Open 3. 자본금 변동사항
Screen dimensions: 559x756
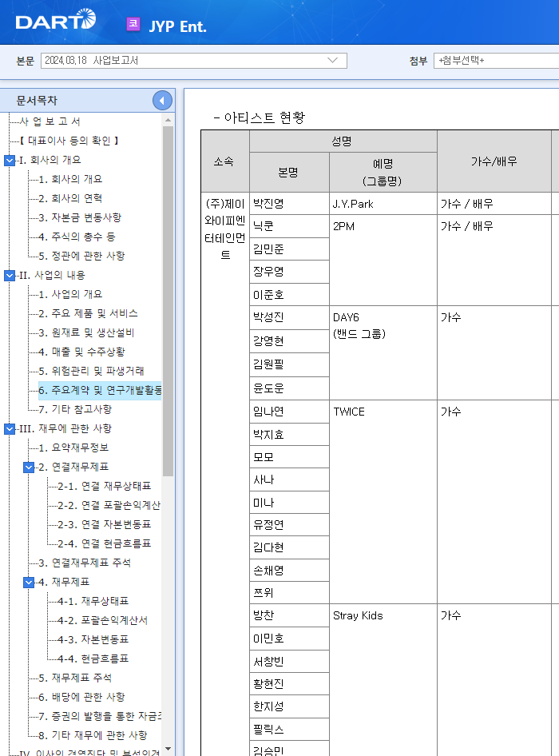[80, 217]
